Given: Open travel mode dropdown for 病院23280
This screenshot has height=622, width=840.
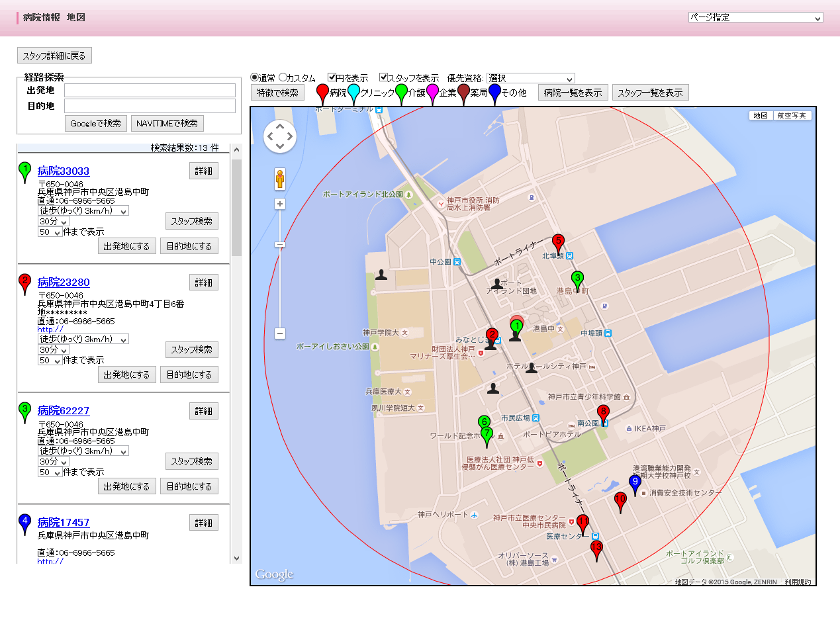Looking at the screenshot, I should point(83,339).
